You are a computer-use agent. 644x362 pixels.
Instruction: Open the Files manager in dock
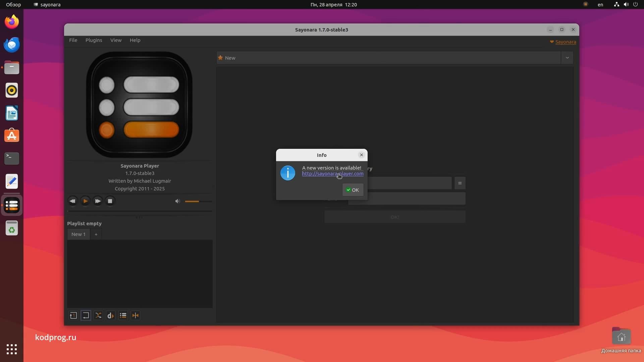click(12, 68)
